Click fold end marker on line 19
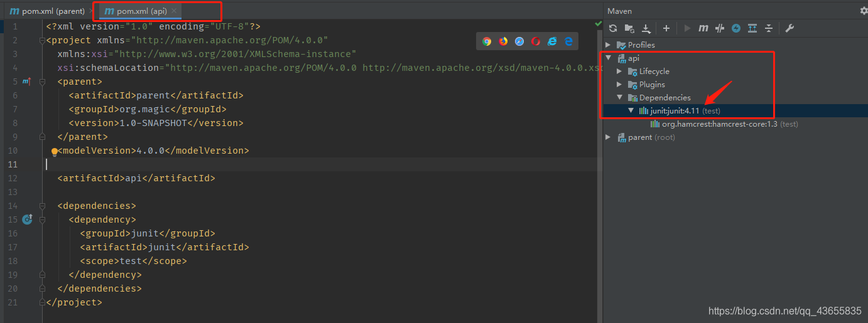The width and height of the screenshot is (868, 323). (42, 275)
